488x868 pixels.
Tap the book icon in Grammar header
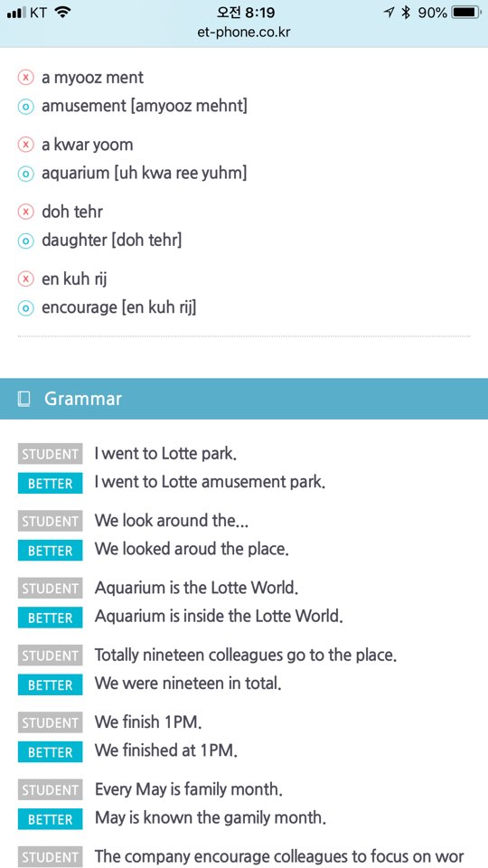pos(23,399)
